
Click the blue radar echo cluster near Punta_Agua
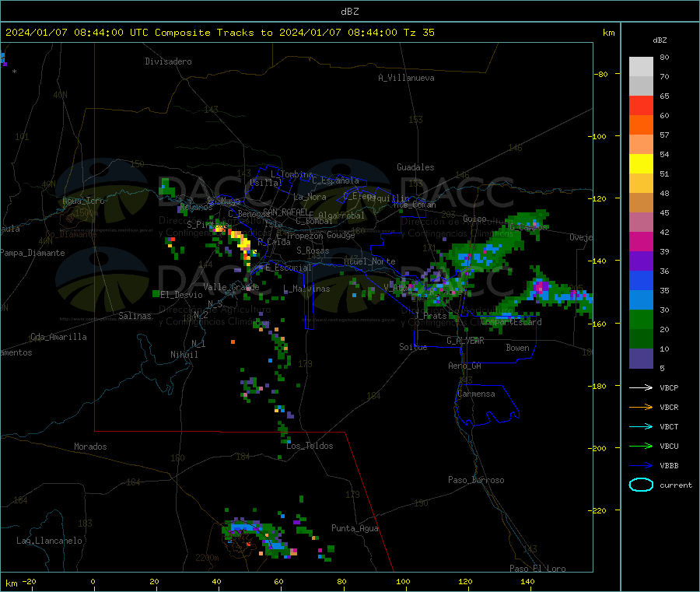point(277,545)
